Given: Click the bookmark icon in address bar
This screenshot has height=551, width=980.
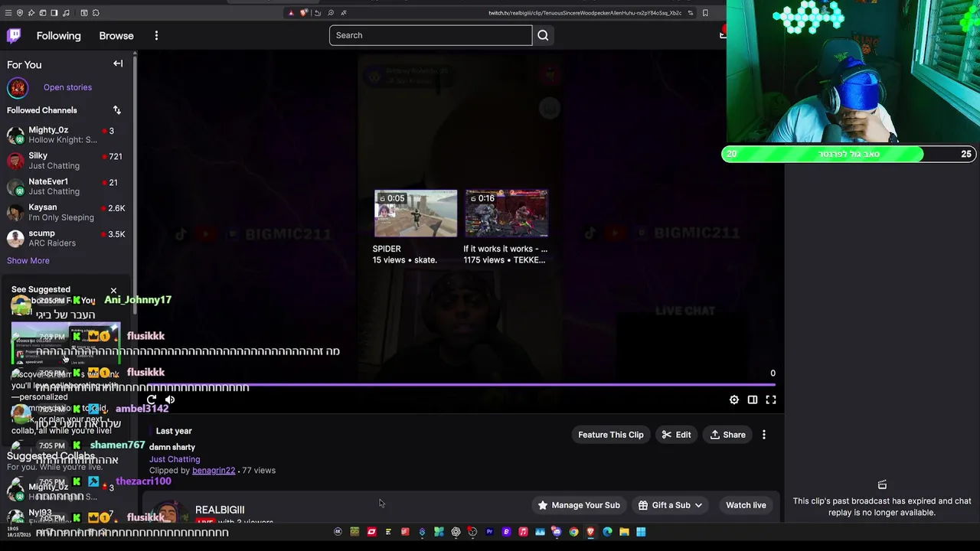Looking at the screenshot, I should point(705,12).
